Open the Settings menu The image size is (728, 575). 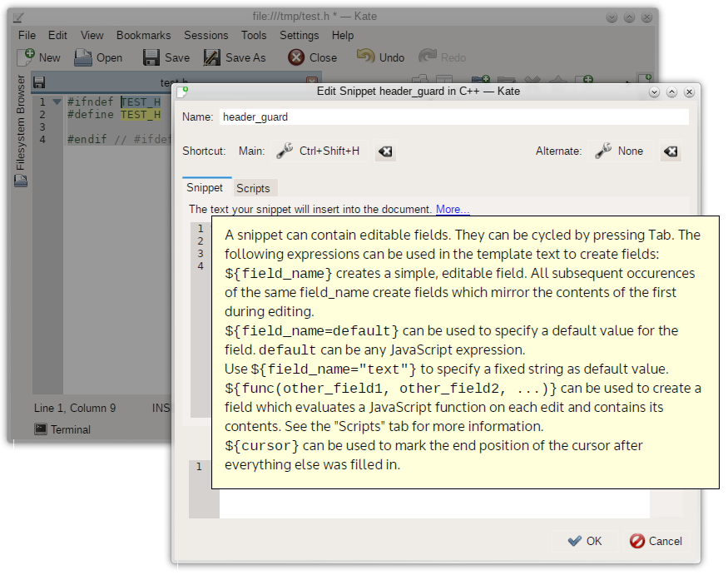(299, 35)
